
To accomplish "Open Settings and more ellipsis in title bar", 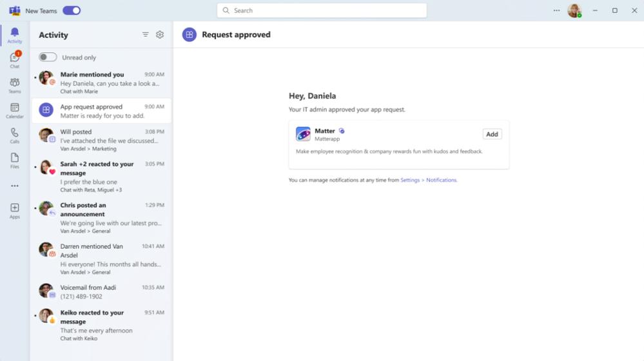I will [556, 11].
